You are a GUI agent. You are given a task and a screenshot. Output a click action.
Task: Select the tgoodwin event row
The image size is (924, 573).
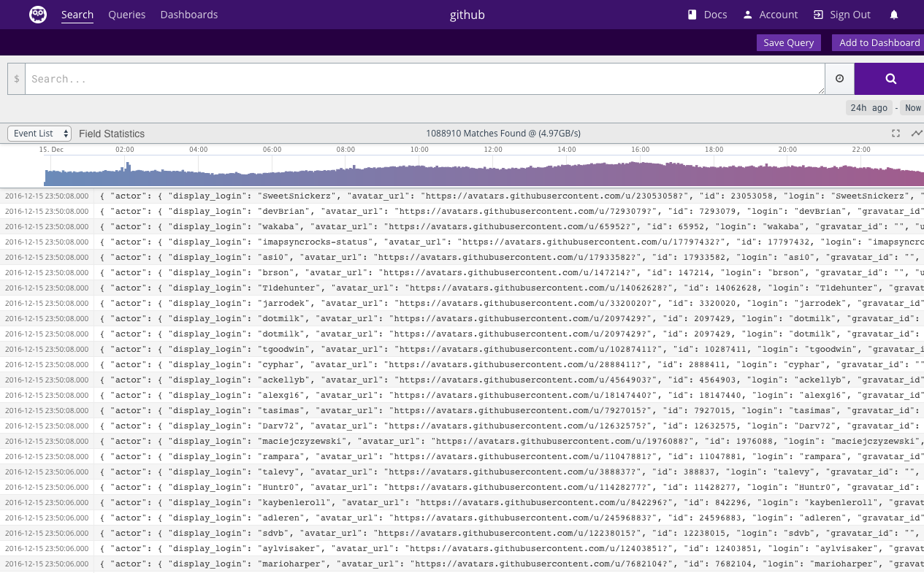[462, 349]
